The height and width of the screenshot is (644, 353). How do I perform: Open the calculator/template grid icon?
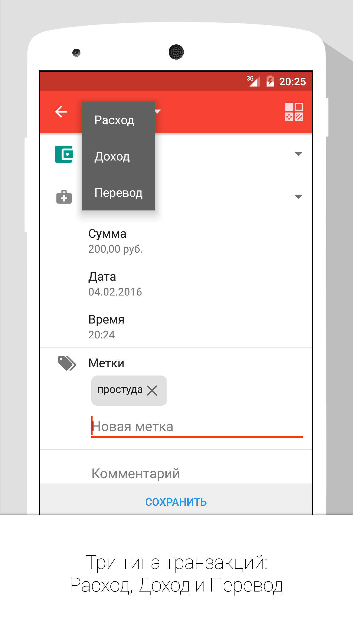pyautogui.click(x=294, y=112)
